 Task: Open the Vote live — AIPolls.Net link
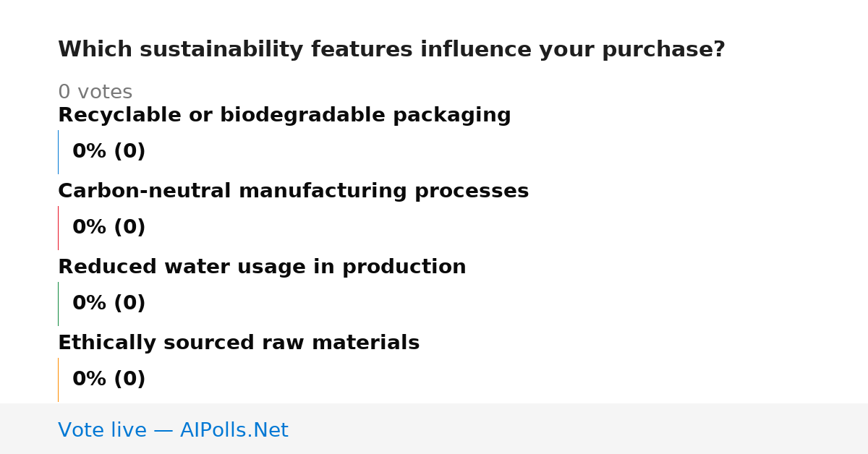pos(173,431)
